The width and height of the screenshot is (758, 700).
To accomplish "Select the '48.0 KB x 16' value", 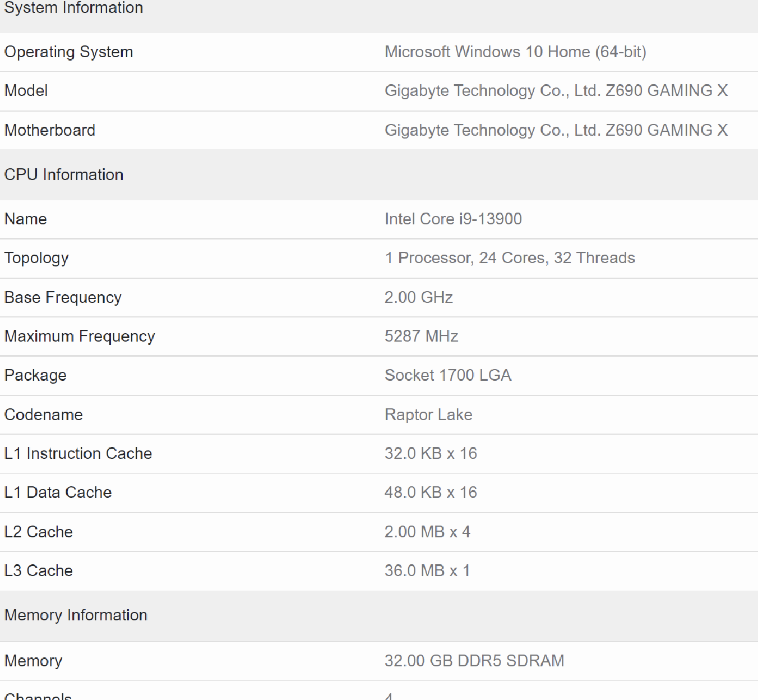I will click(x=431, y=492).
